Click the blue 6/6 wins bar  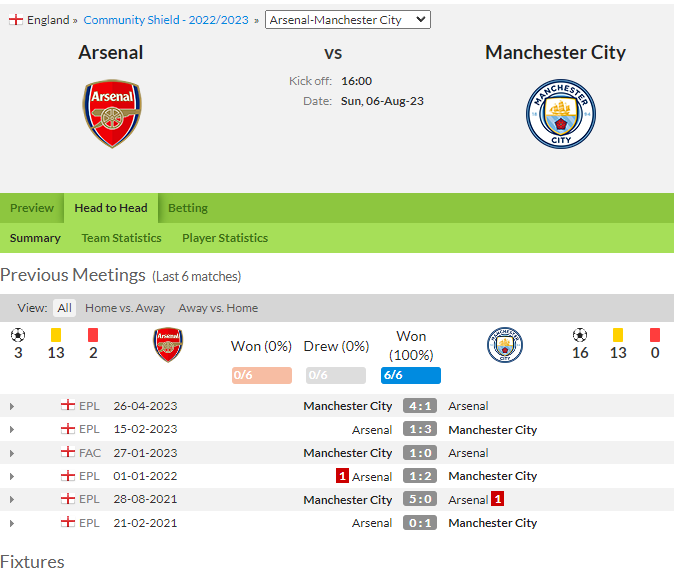(x=411, y=375)
